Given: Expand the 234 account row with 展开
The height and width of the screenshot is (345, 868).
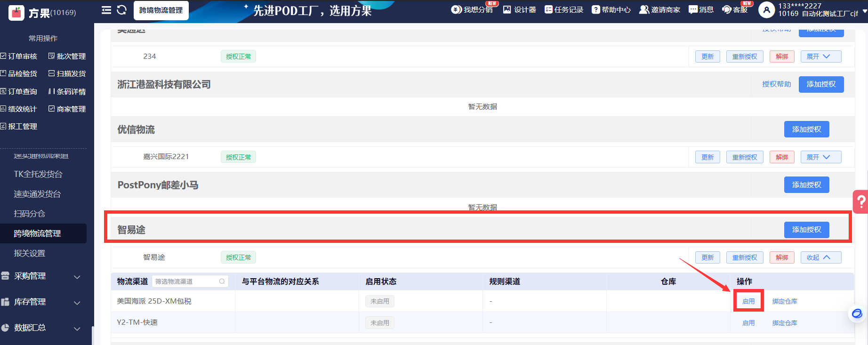Looking at the screenshot, I should click(820, 56).
